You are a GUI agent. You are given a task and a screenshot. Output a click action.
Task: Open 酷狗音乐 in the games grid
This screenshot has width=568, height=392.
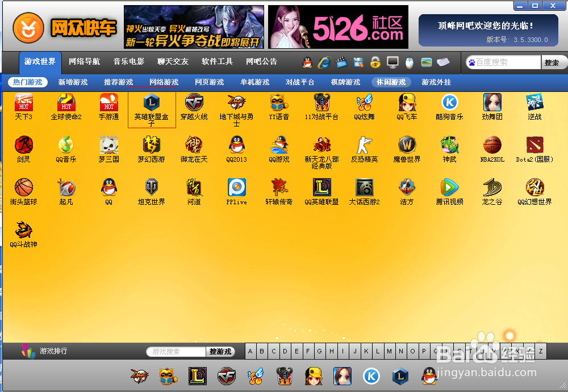point(449,107)
